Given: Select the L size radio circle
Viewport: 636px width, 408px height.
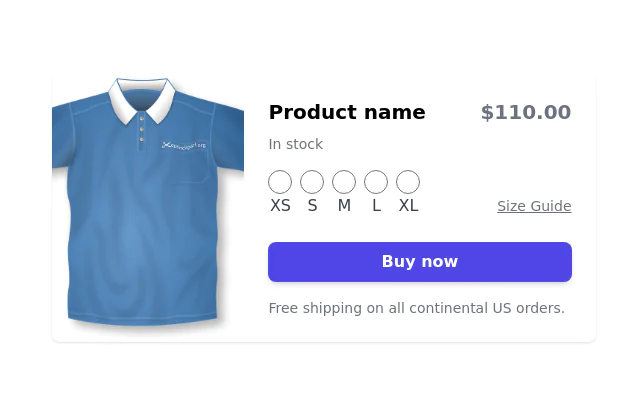Looking at the screenshot, I should 376,182.
